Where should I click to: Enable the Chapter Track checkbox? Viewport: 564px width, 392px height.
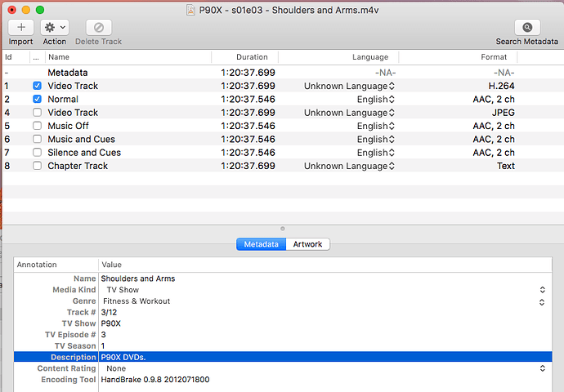[x=37, y=166]
